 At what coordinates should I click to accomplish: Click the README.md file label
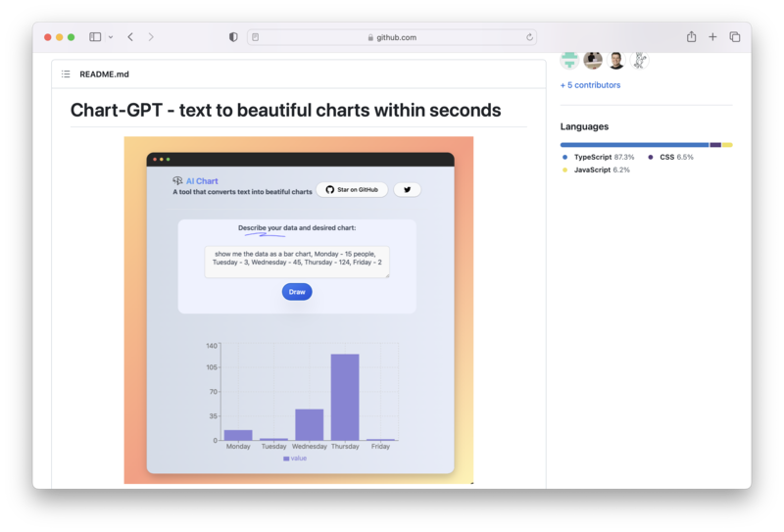pyautogui.click(x=104, y=74)
